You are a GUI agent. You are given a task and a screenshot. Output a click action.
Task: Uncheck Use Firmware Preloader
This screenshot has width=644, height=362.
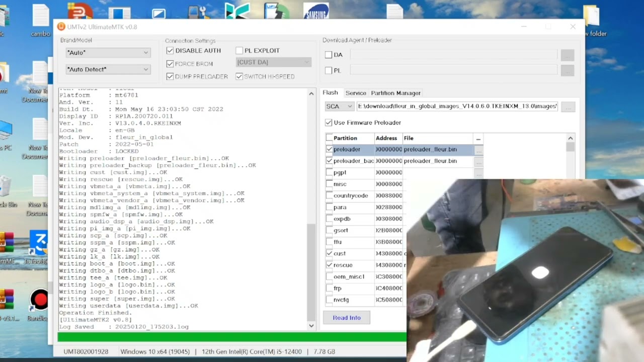tap(329, 123)
